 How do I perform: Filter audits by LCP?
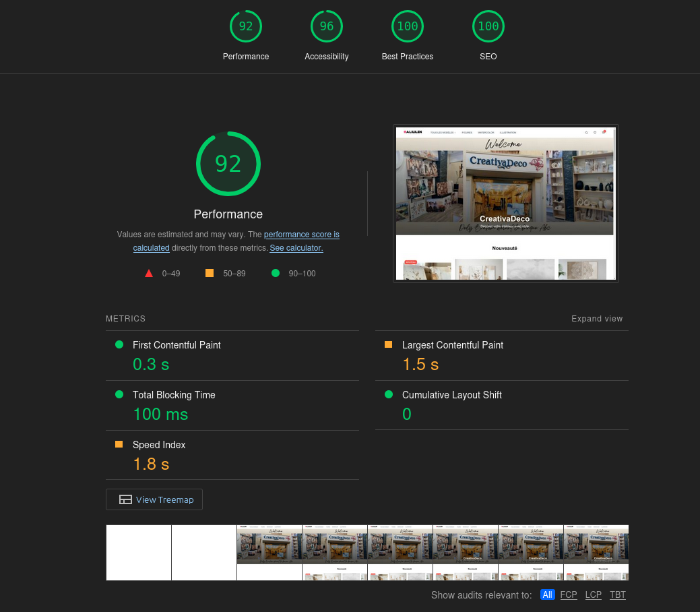click(x=594, y=594)
